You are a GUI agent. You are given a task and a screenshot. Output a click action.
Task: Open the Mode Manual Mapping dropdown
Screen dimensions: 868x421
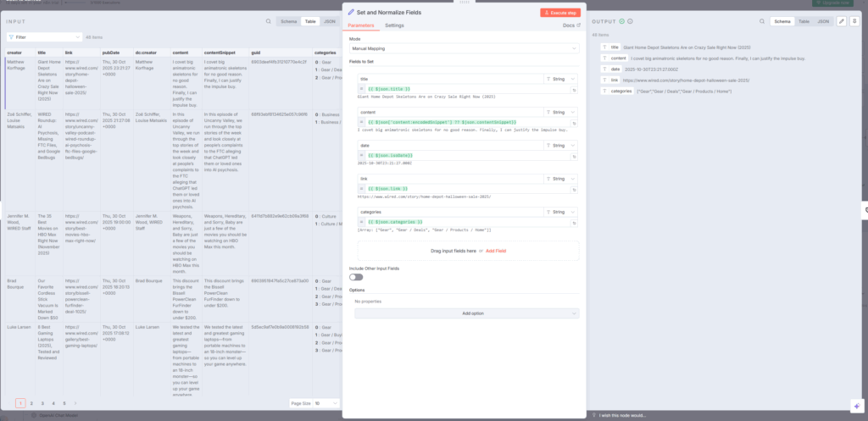[x=465, y=50]
